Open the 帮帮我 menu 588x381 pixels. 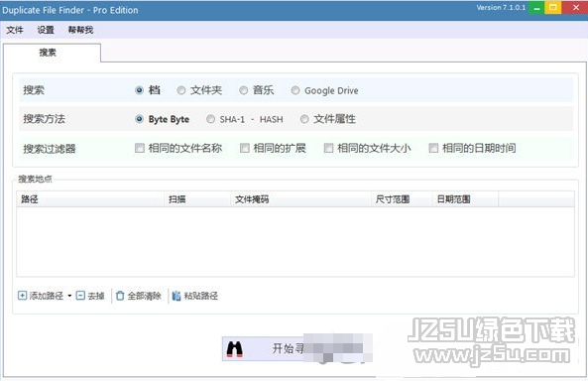[80, 30]
